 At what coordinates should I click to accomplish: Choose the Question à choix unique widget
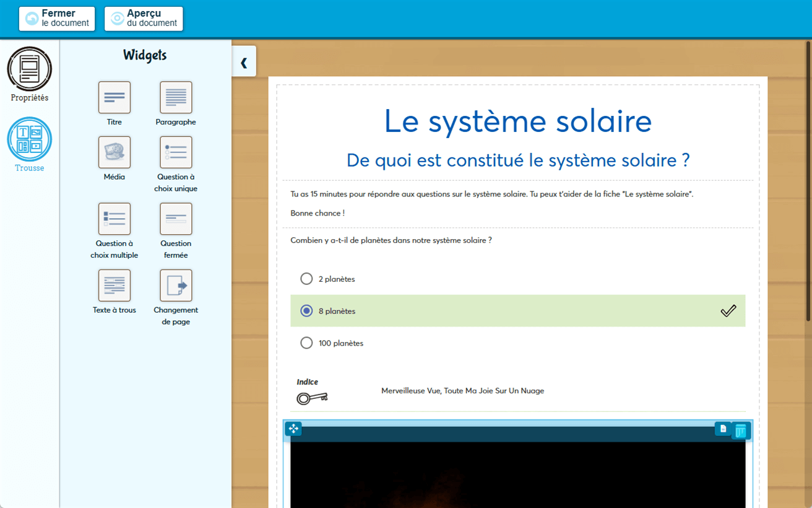176,152
